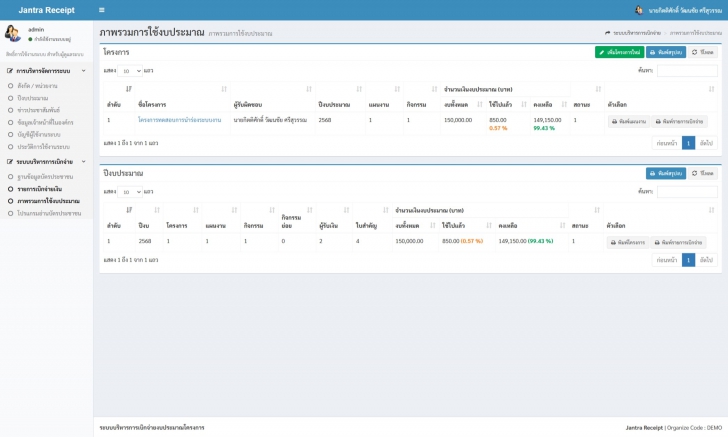Open the rows-per-page dropdown in the โครงการ panel
The width and height of the screenshot is (728, 437).
coord(130,71)
